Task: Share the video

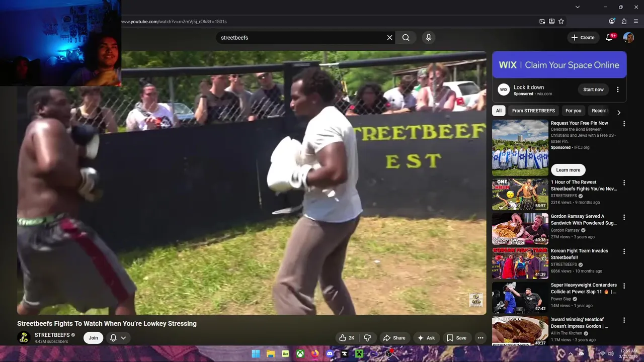Action: point(394,338)
